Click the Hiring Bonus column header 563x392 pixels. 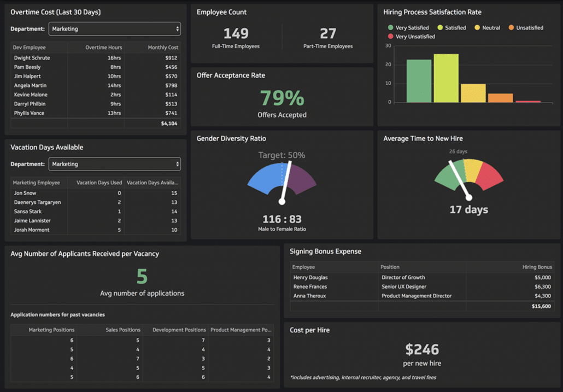(x=537, y=267)
